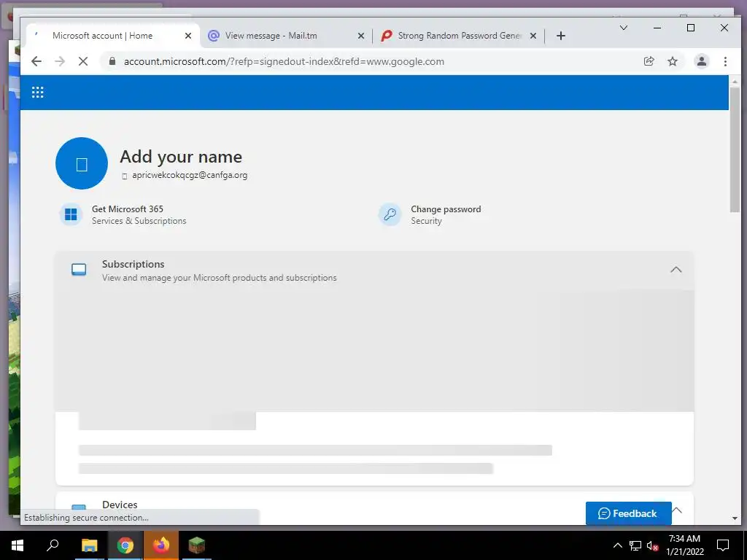Open the Windows Start menu
The width and height of the screenshot is (747, 560).
click(18, 545)
